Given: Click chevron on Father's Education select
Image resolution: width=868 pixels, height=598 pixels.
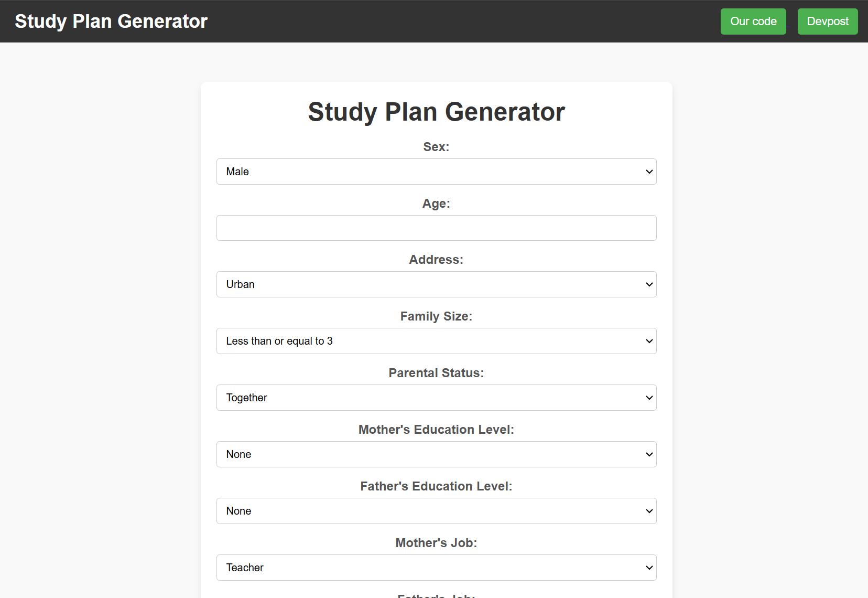Looking at the screenshot, I should tap(649, 511).
